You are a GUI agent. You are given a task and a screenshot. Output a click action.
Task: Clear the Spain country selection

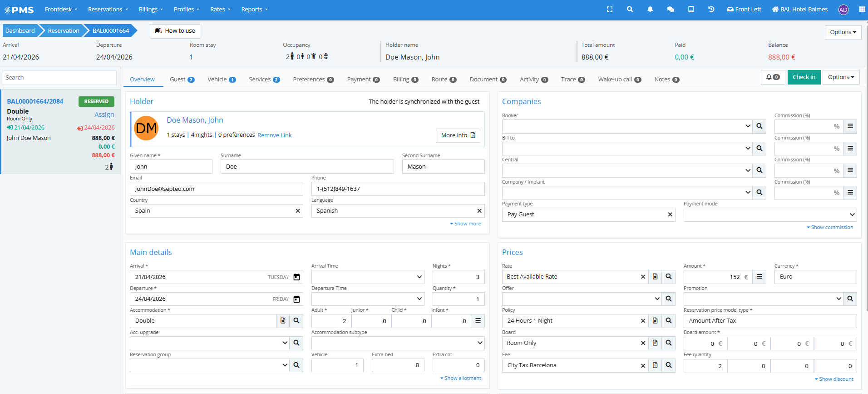click(298, 211)
